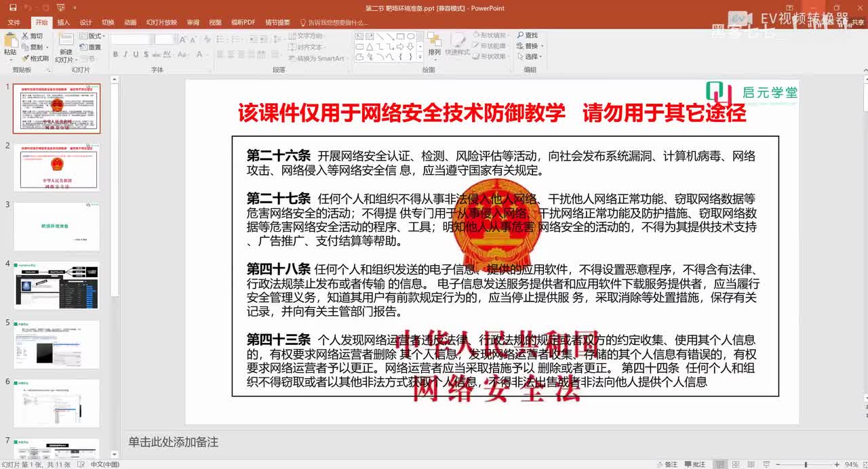
Task: Click Replace (替换) in editing group
Action: click(529, 46)
